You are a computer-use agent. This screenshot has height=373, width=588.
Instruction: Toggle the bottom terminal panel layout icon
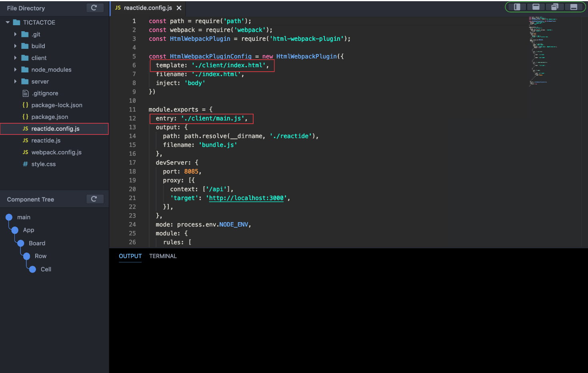pos(574,7)
